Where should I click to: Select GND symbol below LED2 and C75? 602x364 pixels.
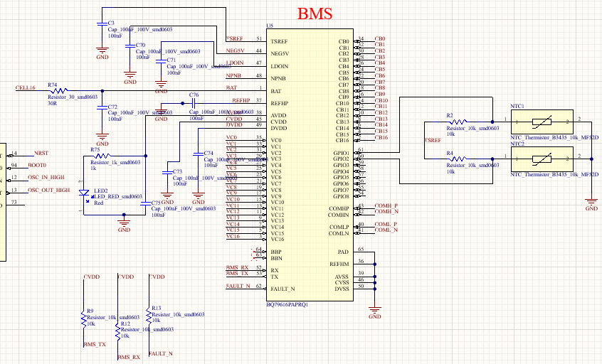(124, 226)
